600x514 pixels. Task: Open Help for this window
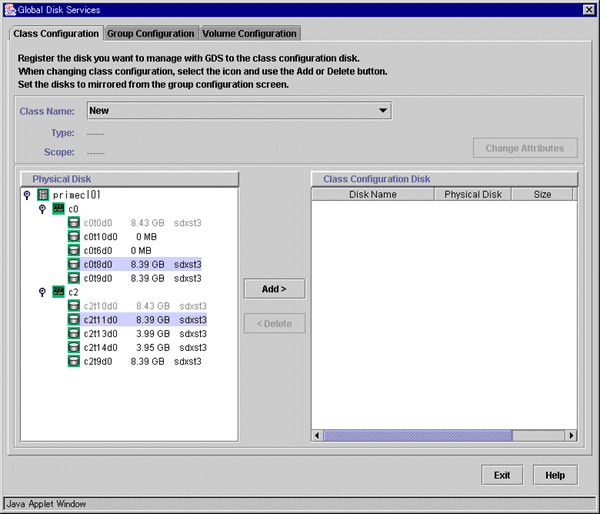555,475
